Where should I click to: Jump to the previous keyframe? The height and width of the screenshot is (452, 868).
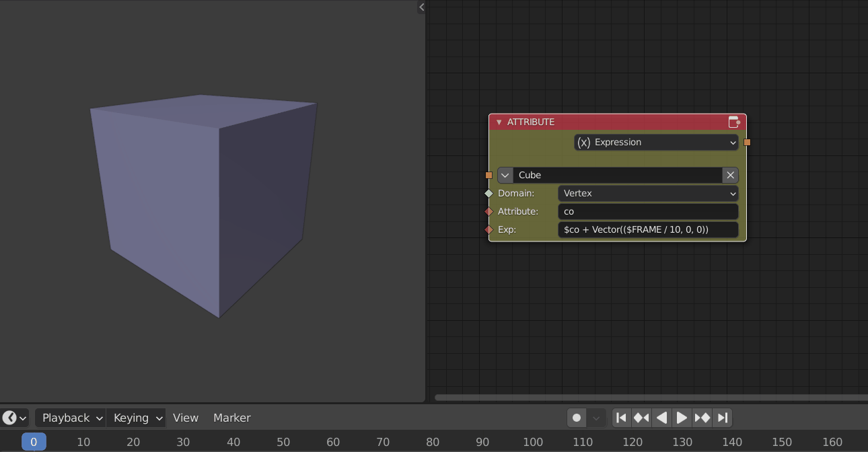642,418
